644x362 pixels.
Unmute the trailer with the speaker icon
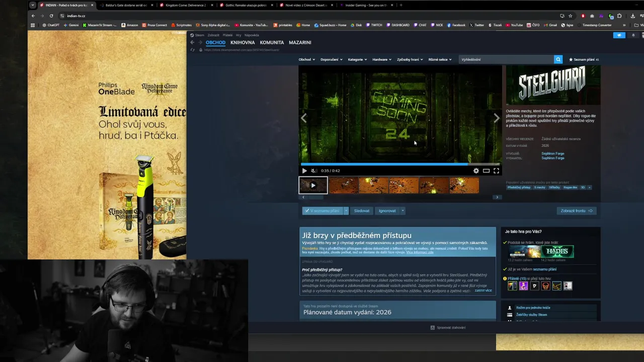(x=313, y=171)
